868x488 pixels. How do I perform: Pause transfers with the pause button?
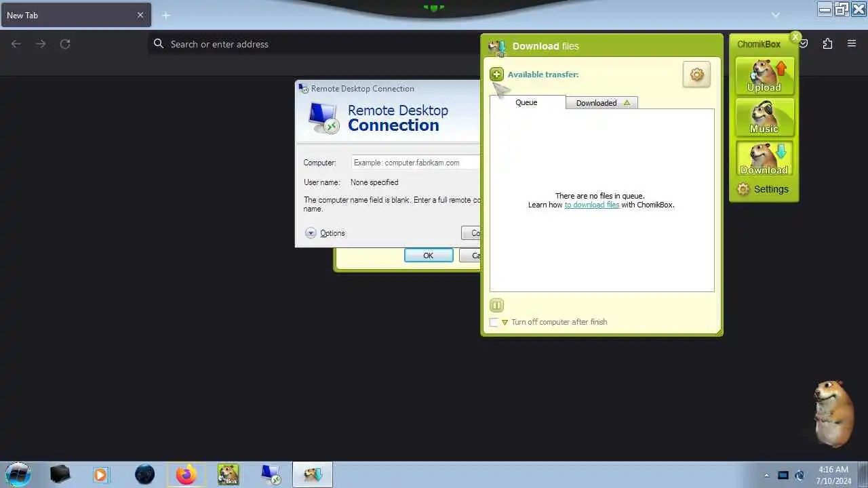[496, 305]
